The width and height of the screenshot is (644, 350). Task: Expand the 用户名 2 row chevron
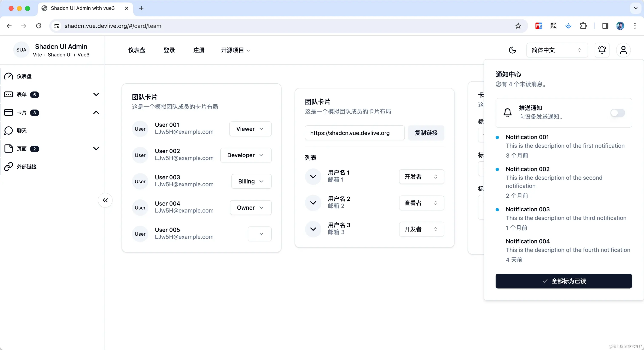pos(313,203)
